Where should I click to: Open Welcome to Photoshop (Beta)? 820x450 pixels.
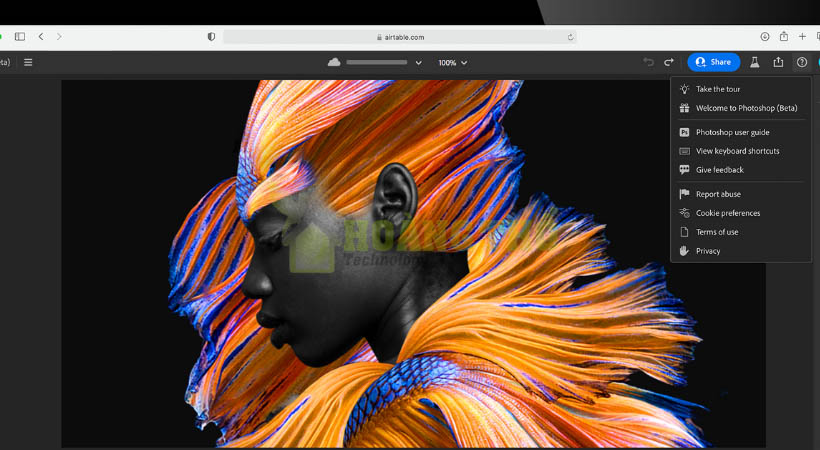741,108
